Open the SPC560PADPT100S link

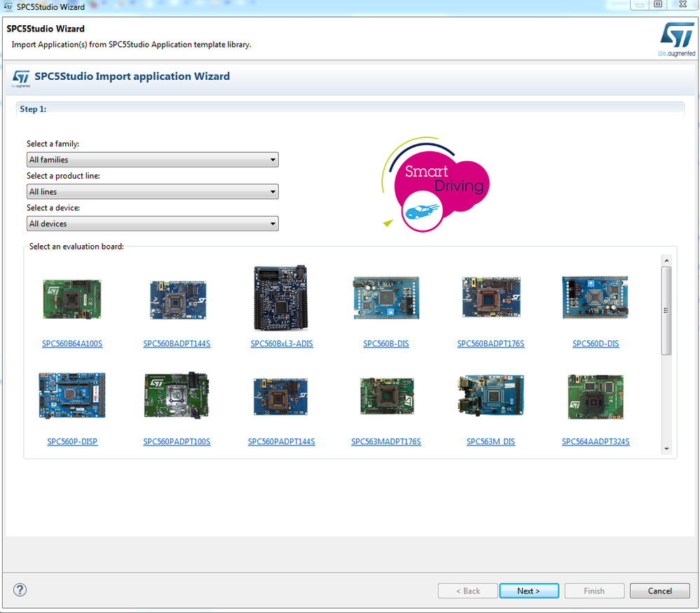177,441
